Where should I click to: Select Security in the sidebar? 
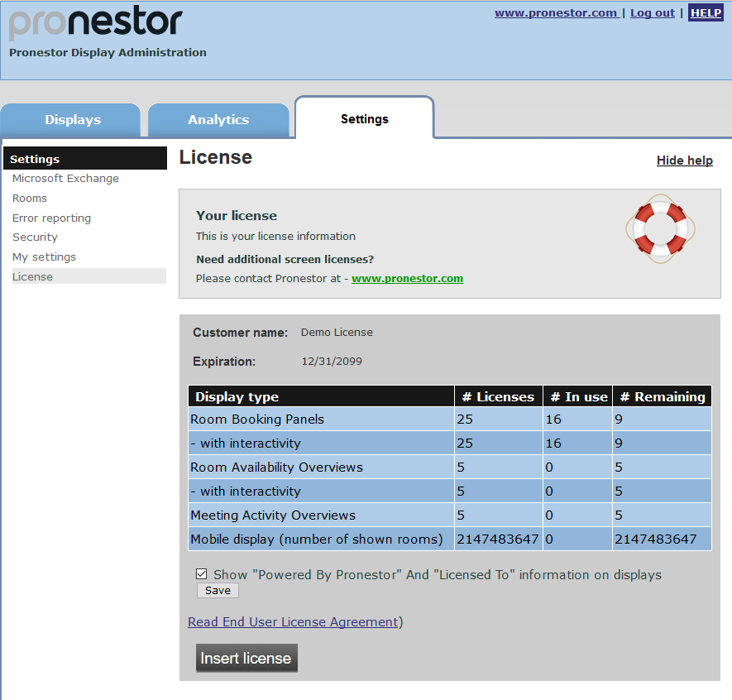coord(35,237)
